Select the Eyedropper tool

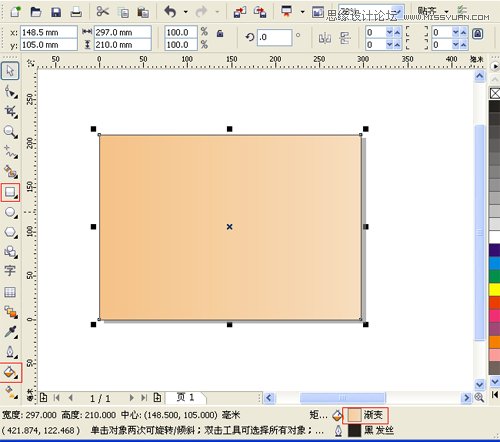tap(11, 332)
